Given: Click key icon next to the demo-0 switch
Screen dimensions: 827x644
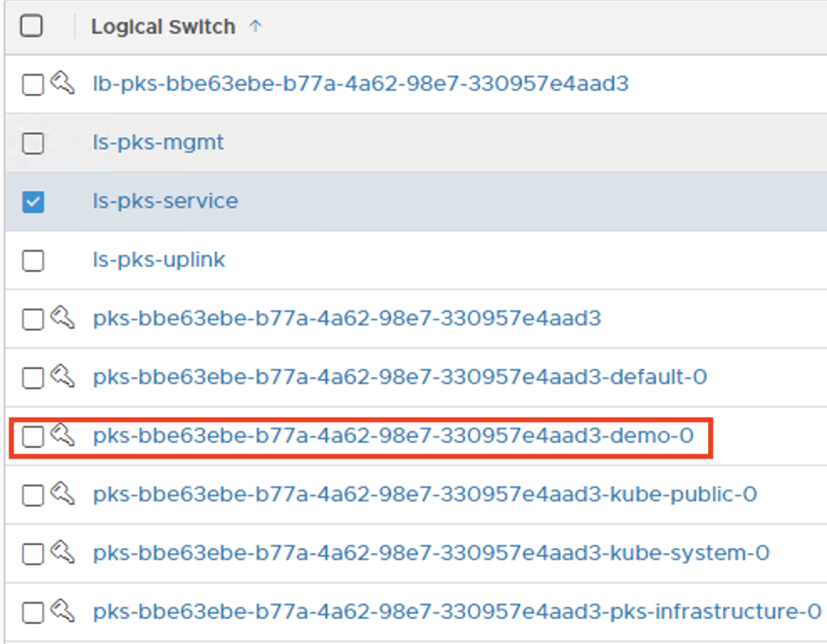Looking at the screenshot, I should click(62, 435).
